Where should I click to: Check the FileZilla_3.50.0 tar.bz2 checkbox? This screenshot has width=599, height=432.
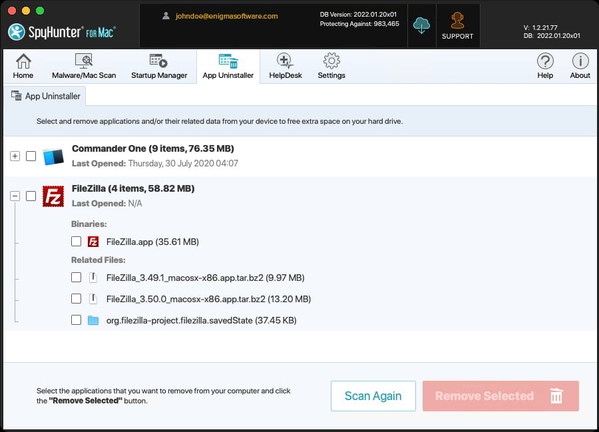76,298
